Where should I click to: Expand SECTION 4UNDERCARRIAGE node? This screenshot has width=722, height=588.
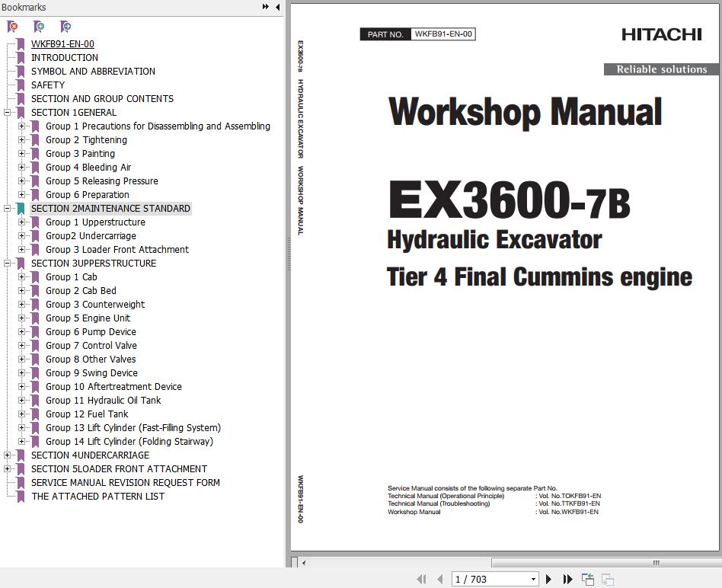coord(7,455)
